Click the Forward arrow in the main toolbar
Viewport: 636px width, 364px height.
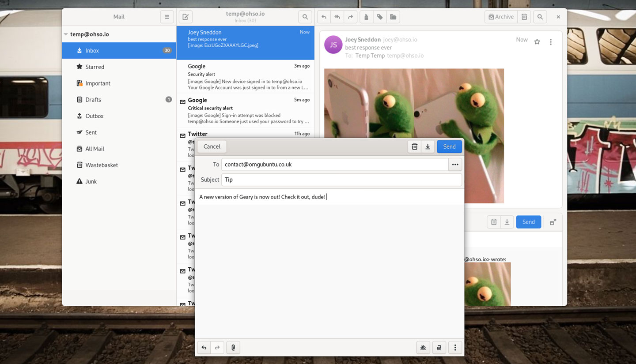pyautogui.click(x=350, y=17)
